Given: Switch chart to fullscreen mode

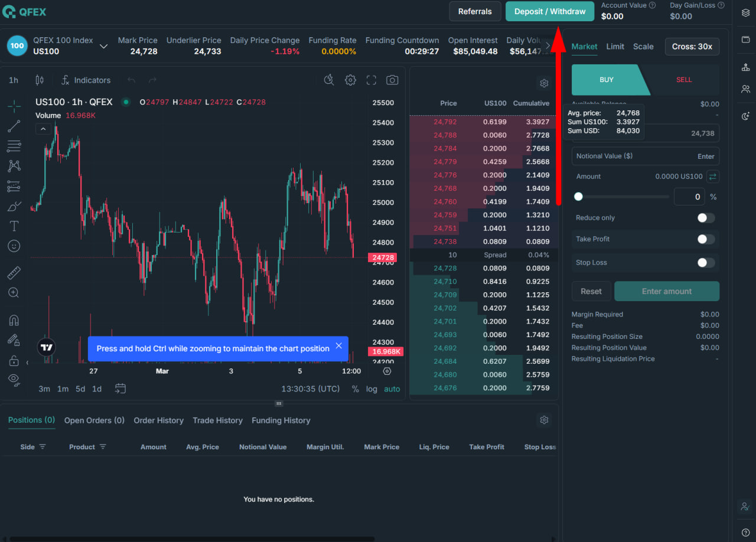Looking at the screenshot, I should tap(372, 80).
